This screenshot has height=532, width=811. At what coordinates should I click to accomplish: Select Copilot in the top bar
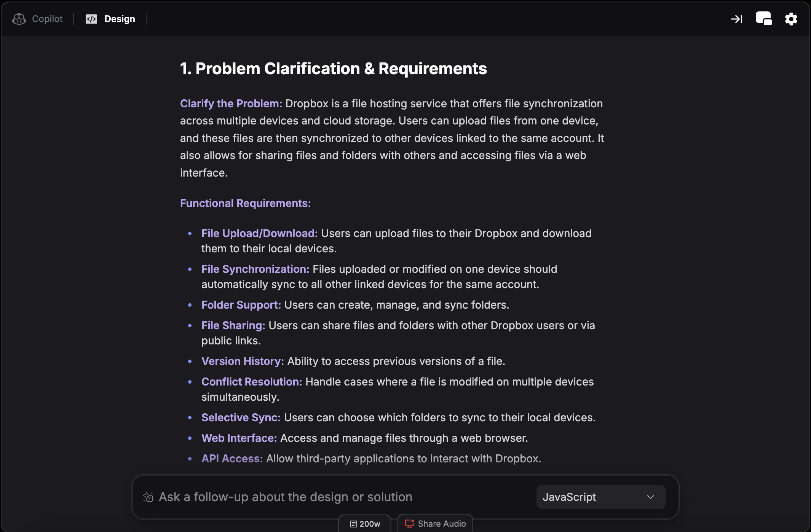coord(46,19)
